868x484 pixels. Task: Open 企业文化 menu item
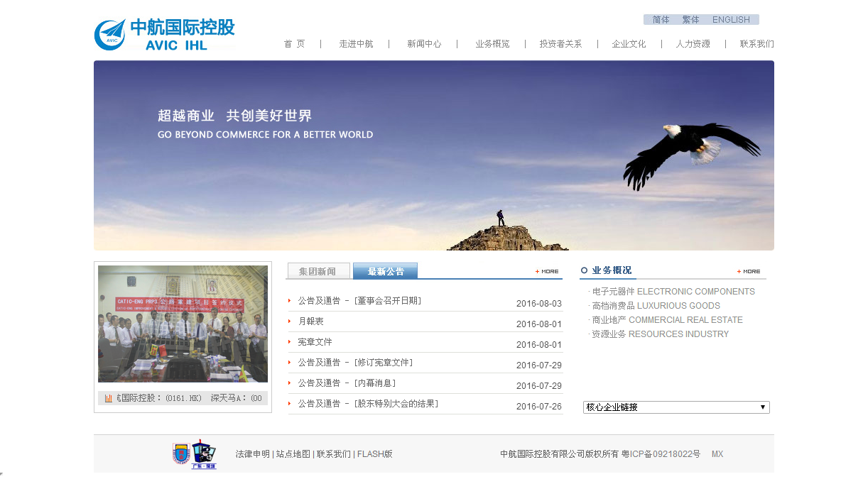pos(629,44)
